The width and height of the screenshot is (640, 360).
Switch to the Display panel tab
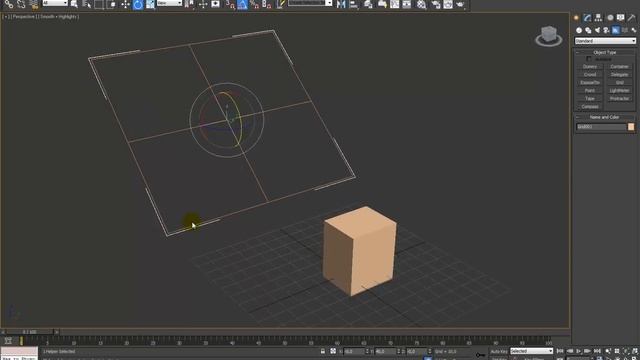coord(620,18)
